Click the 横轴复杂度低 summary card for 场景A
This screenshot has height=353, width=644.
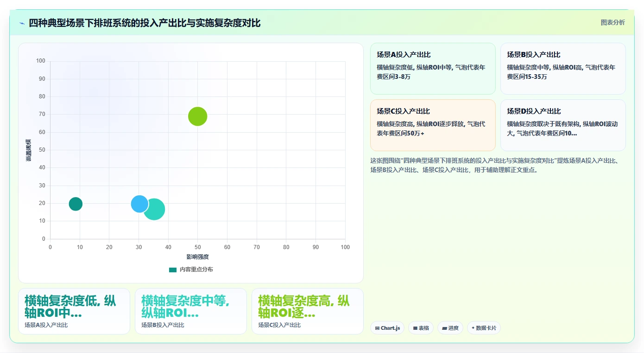coord(74,311)
